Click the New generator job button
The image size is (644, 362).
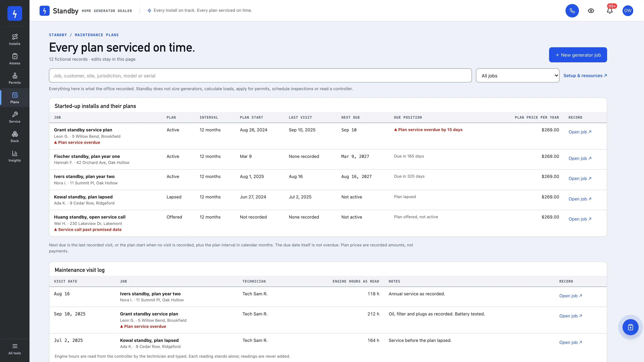tap(578, 55)
